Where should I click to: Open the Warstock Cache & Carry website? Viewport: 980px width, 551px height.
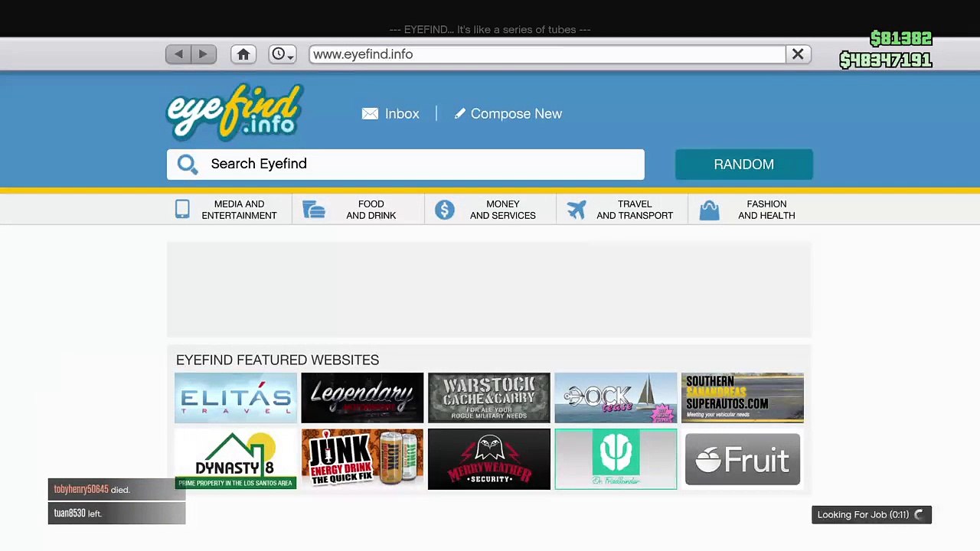(x=489, y=398)
